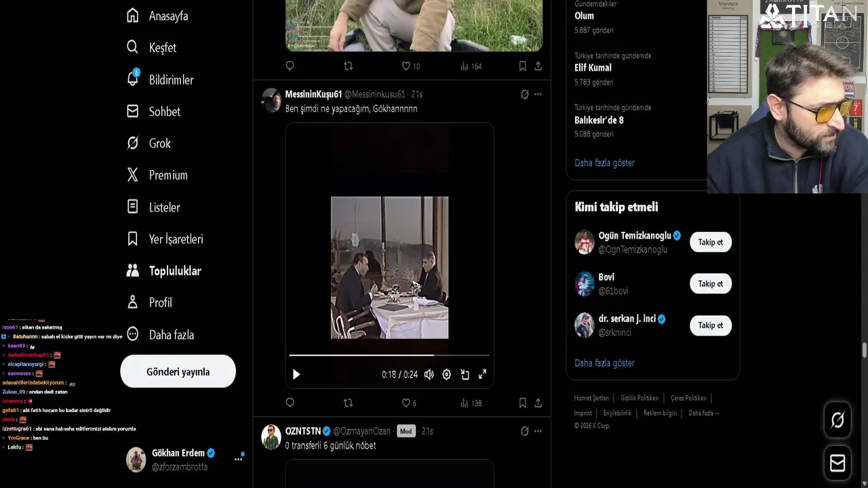Open Erişilebilirlik footer link
This screenshot has height=488, width=868.
617,413
